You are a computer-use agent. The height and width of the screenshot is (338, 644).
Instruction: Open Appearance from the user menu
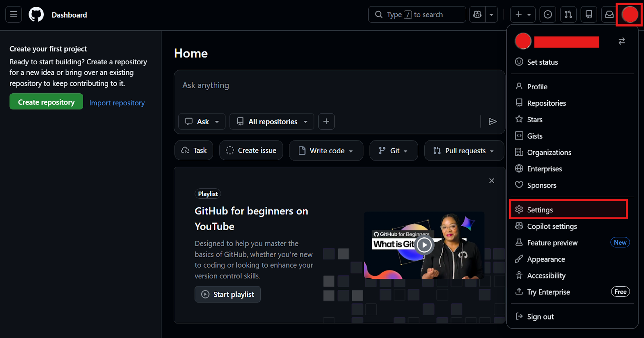tap(546, 259)
